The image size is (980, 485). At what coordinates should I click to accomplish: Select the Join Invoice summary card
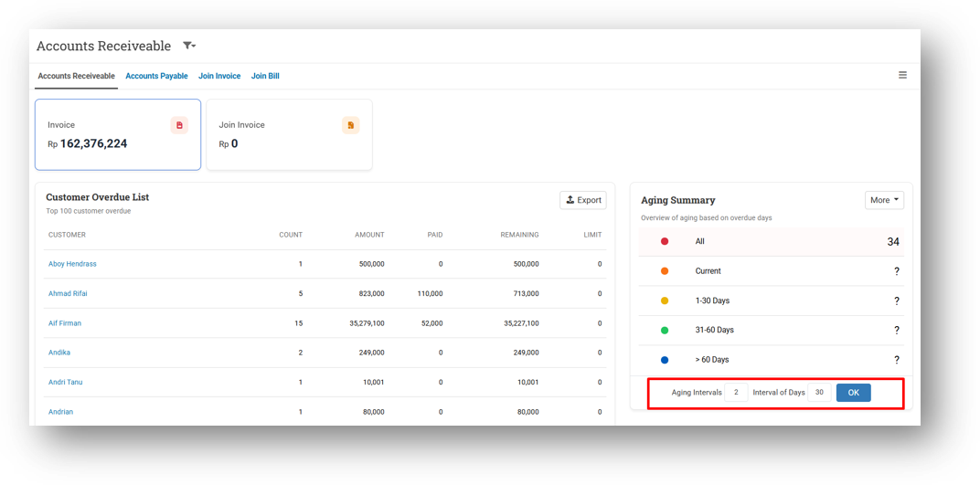click(x=290, y=135)
